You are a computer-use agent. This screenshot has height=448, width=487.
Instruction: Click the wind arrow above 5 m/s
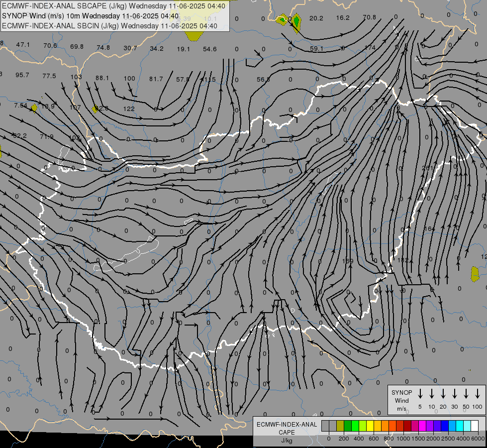pyautogui.click(x=420, y=394)
